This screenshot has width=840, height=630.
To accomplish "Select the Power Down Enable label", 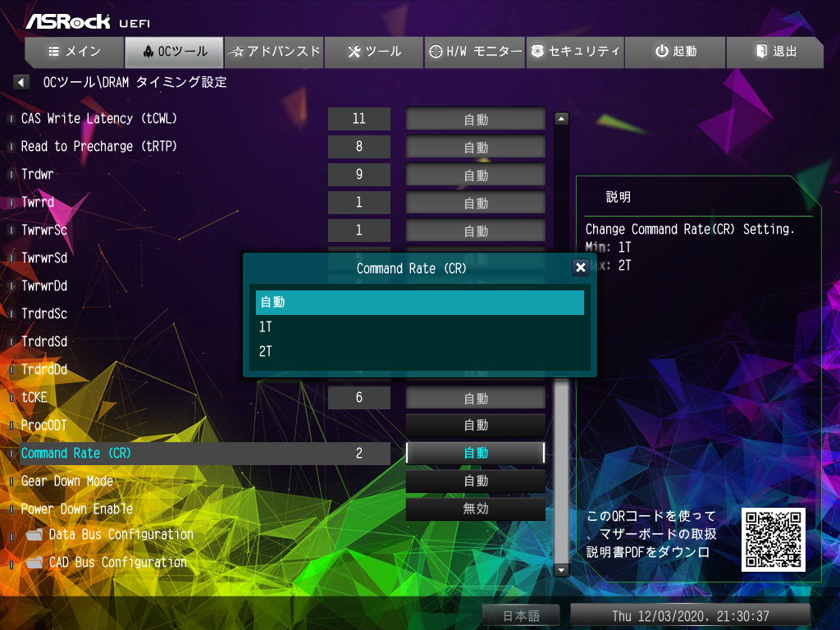I will (x=76, y=509).
